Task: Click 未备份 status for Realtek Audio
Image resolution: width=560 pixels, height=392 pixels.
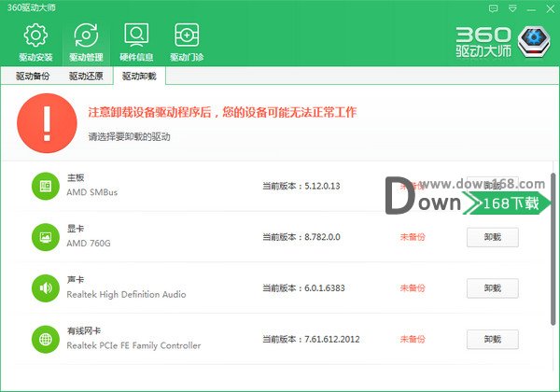Action: tap(413, 288)
